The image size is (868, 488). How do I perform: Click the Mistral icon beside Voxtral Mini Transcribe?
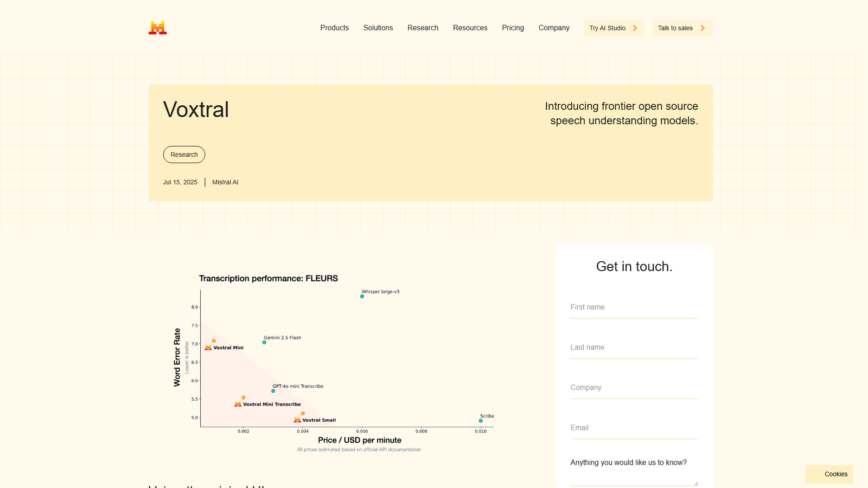(x=238, y=403)
